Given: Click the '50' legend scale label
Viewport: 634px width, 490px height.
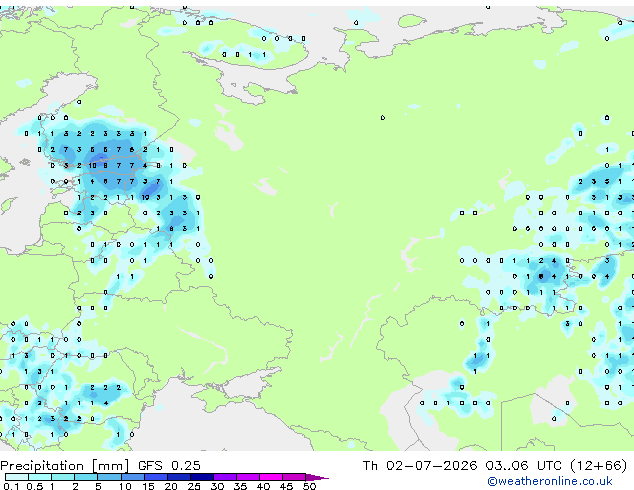Looking at the screenshot, I should 309,486.
